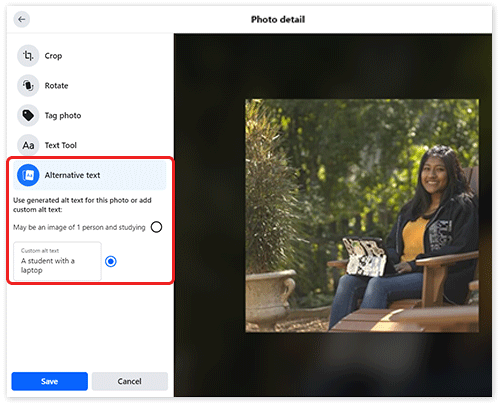This screenshot has width=500, height=409.
Task: Select the generated alt text radio button
Action: click(156, 227)
